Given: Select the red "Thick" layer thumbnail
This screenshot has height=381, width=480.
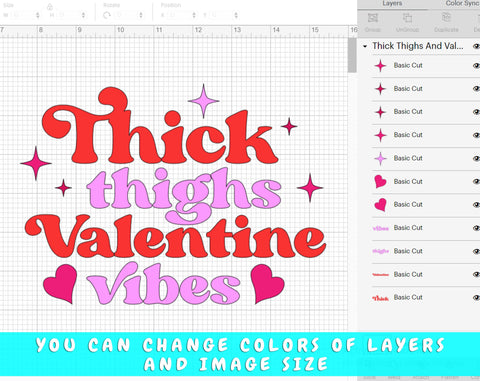Looking at the screenshot, I should point(380,298).
